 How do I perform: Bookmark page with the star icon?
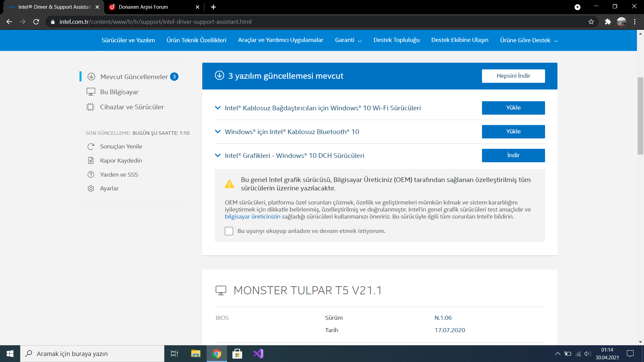(591, 22)
